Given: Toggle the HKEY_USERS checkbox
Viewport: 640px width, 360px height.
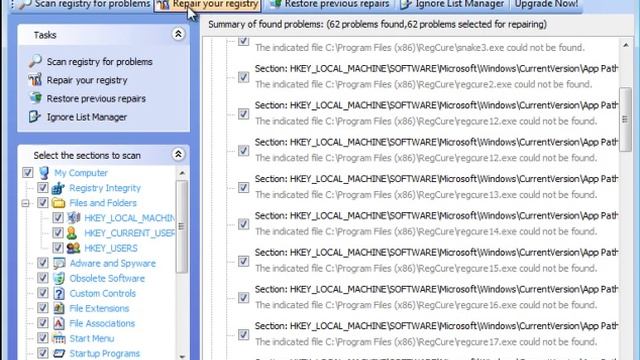Looking at the screenshot, I should point(58,248).
